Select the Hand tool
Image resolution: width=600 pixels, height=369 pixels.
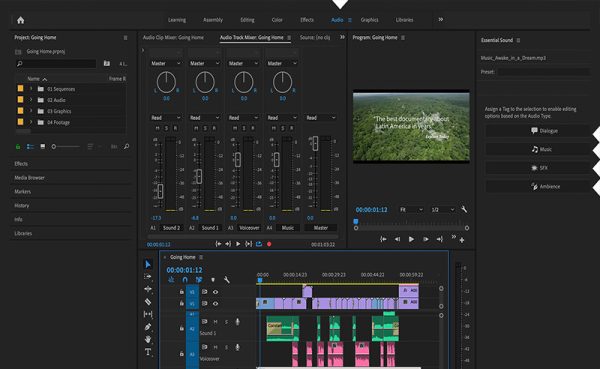click(x=148, y=339)
